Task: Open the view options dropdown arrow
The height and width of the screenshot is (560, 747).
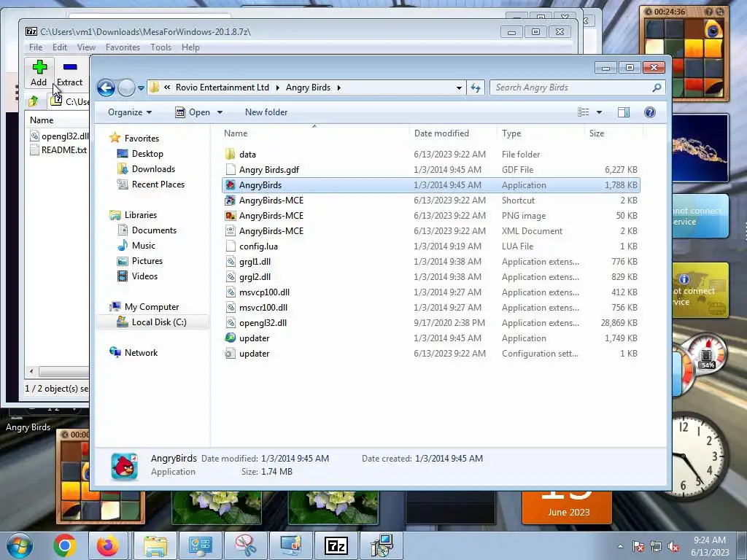Action: pos(600,112)
